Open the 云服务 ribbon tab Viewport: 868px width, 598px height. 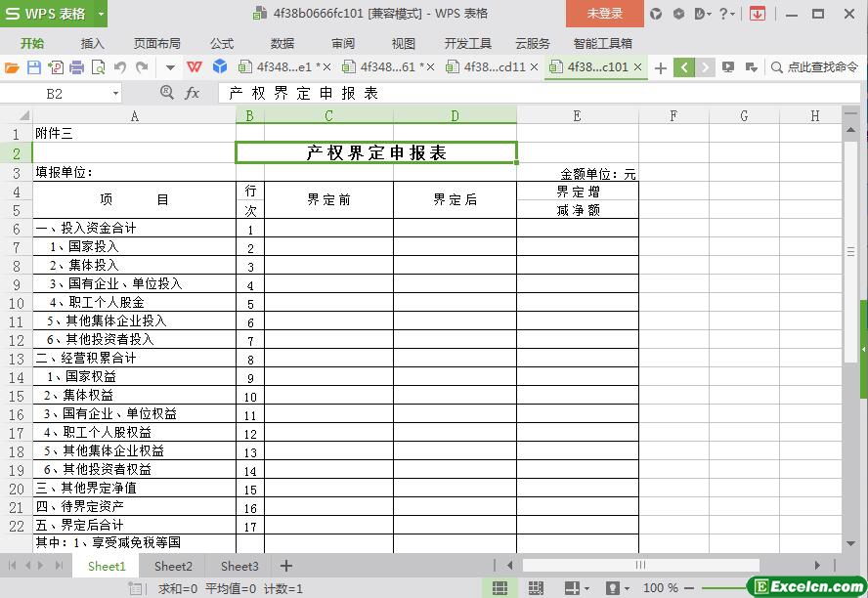coord(533,43)
